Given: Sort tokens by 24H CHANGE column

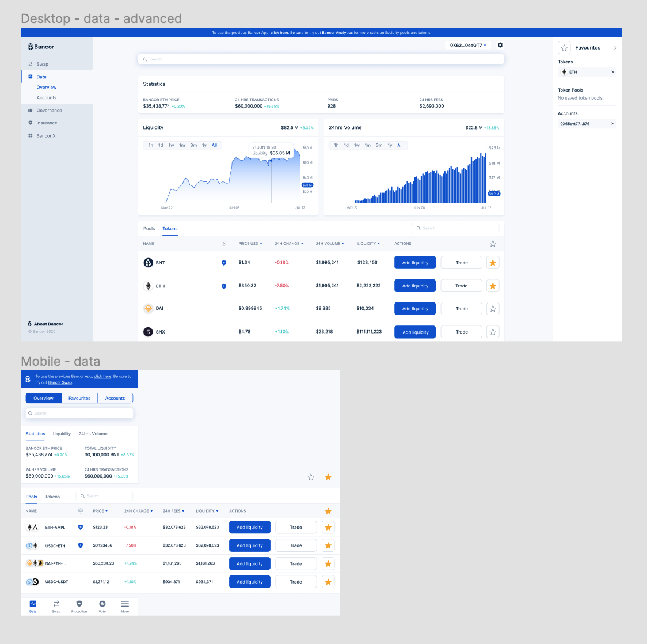Looking at the screenshot, I should (x=289, y=244).
